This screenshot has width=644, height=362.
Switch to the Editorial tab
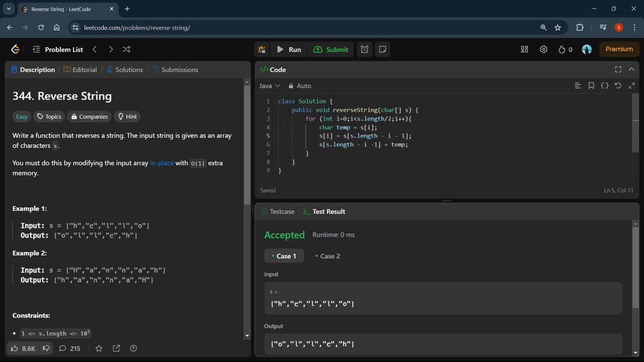(80, 70)
